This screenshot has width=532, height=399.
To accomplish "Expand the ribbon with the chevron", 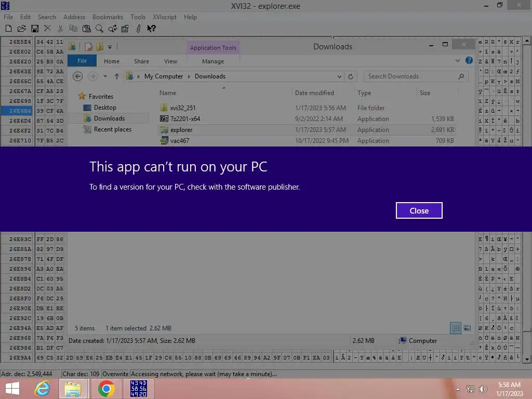I will click(x=458, y=61).
